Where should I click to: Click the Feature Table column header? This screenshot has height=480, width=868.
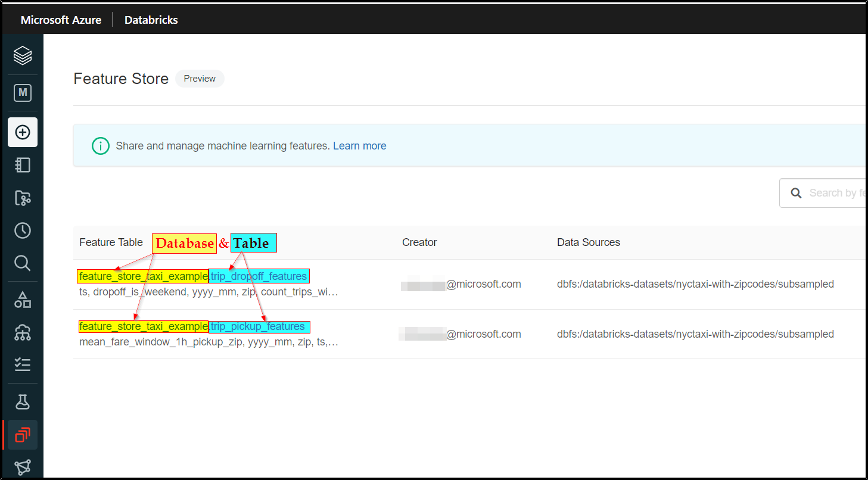click(x=111, y=242)
